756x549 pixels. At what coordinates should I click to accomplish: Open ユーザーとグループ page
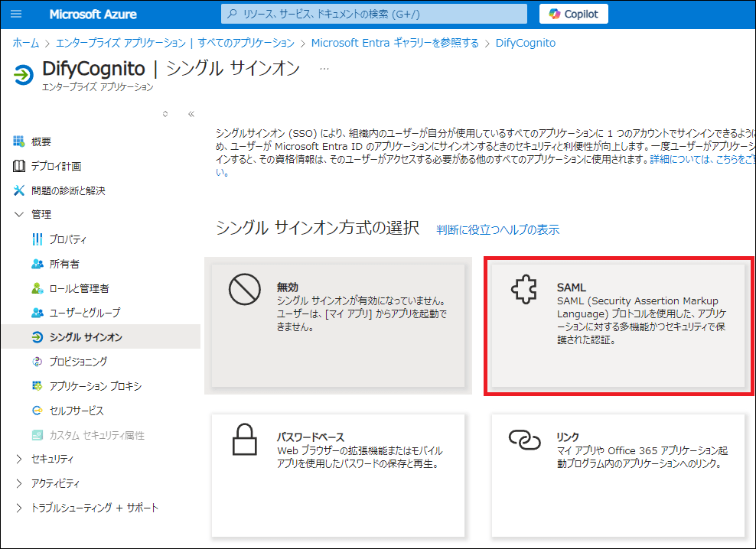pos(84,313)
